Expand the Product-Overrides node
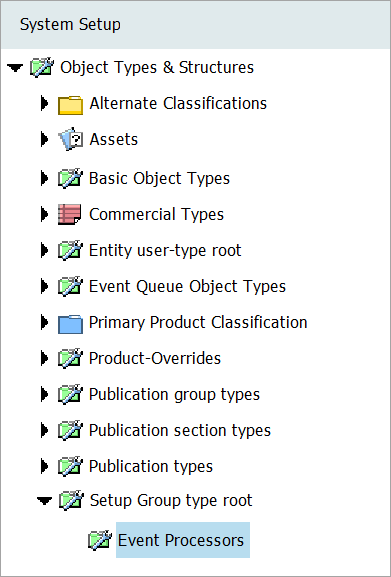The height and width of the screenshot is (577, 391). (x=44, y=358)
